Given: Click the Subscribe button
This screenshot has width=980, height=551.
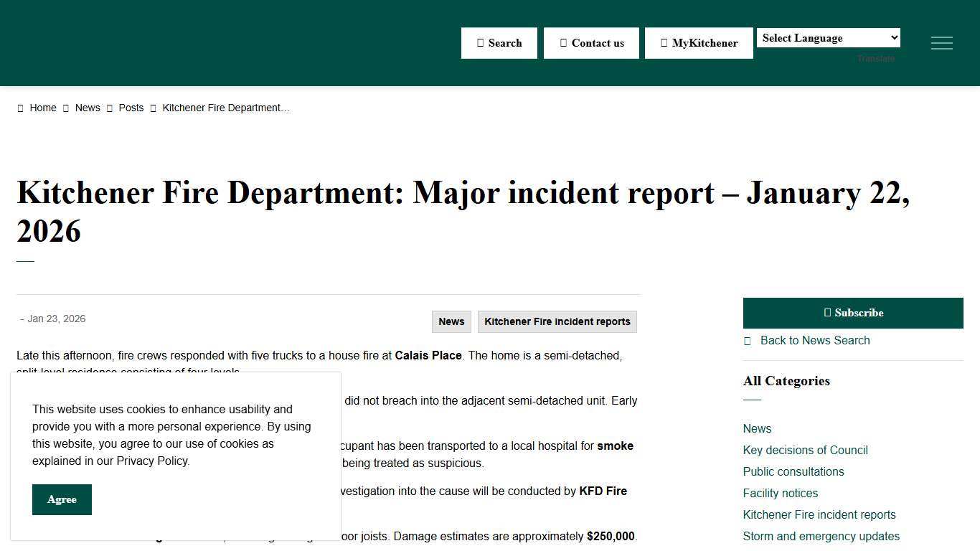Looking at the screenshot, I should tap(853, 313).
